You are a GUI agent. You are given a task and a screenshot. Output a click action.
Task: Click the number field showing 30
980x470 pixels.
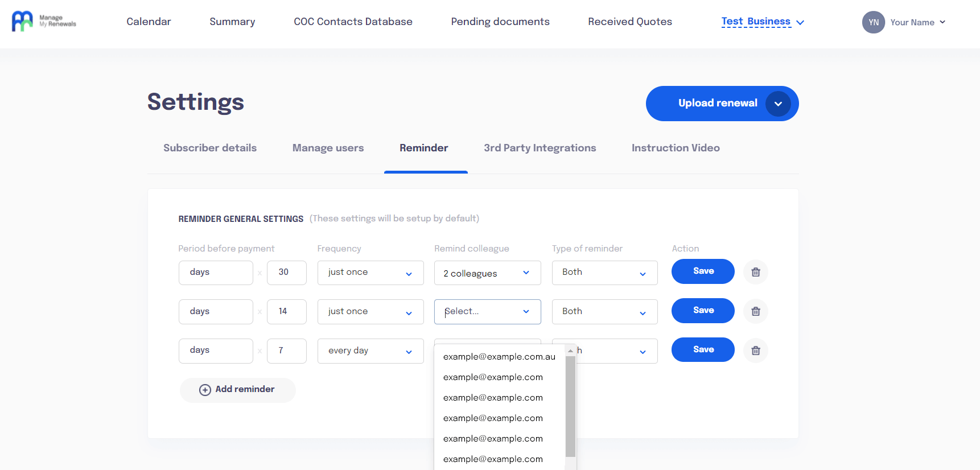pyautogui.click(x=286, y=273)
